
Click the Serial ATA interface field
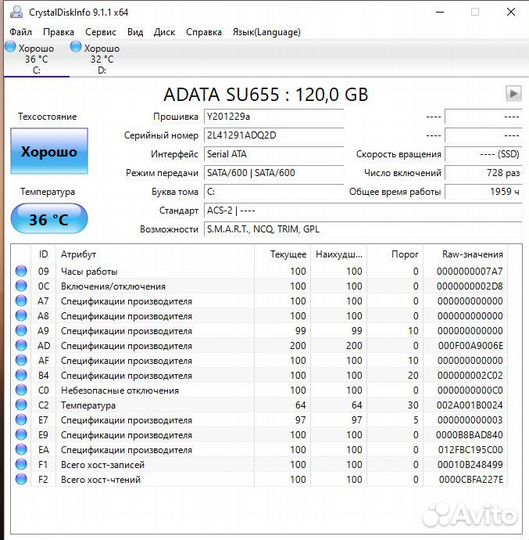click(274, 154)
